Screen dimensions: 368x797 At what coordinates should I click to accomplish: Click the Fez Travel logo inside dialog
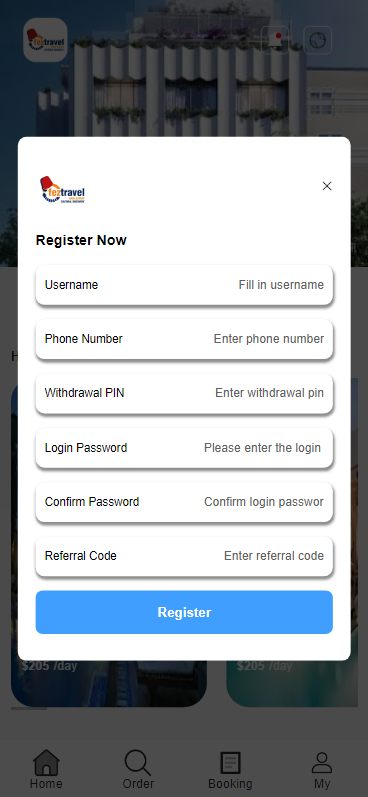[62, 190]
